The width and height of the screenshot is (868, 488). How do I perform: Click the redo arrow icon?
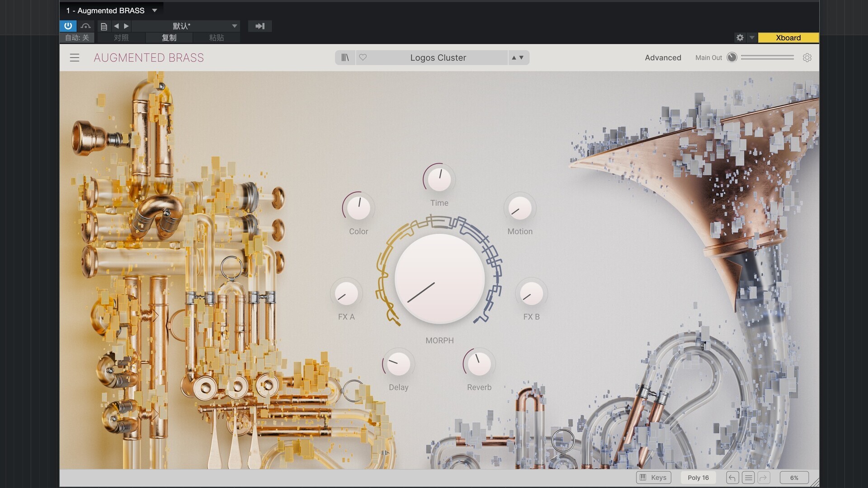pos(764,478)
